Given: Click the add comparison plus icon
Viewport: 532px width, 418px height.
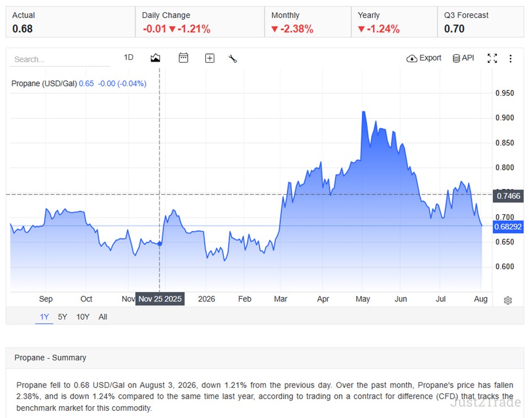Looking at the screenshot, I should 210,58.
